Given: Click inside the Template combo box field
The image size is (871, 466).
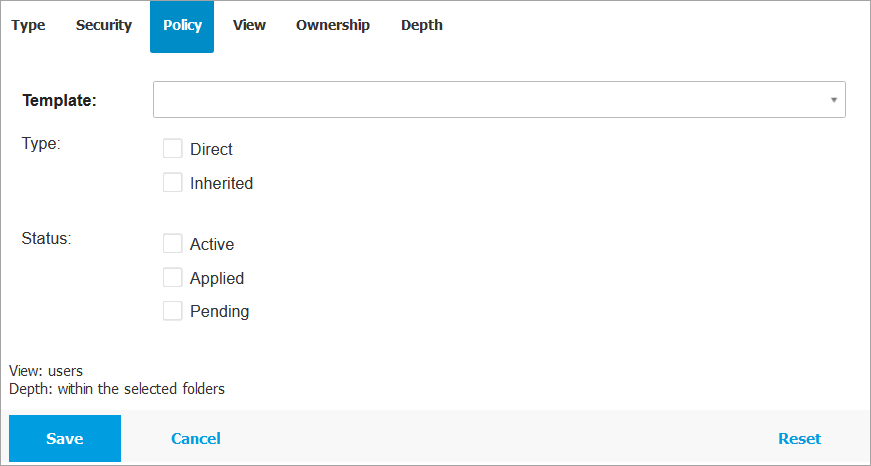Looking at the screenshot, I should coord(490,100).
